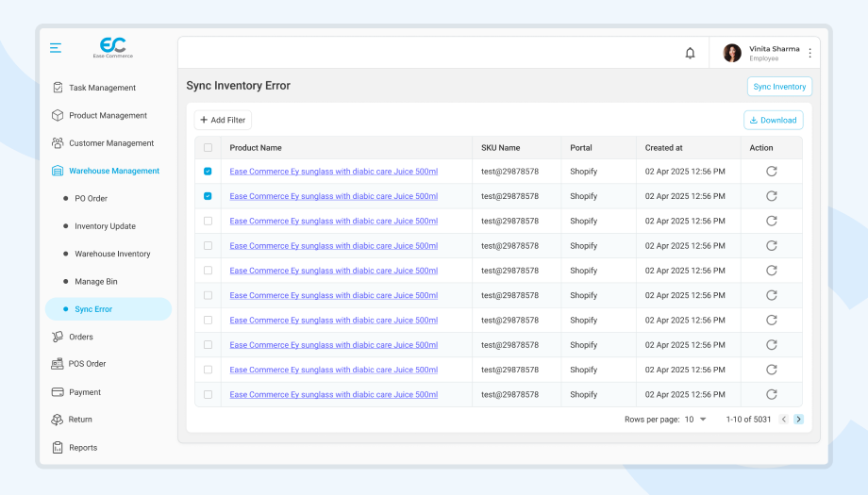The height and width of the screenshot is (495, 868).
Task: Retry sync icon in third table row
Action: 772,222
